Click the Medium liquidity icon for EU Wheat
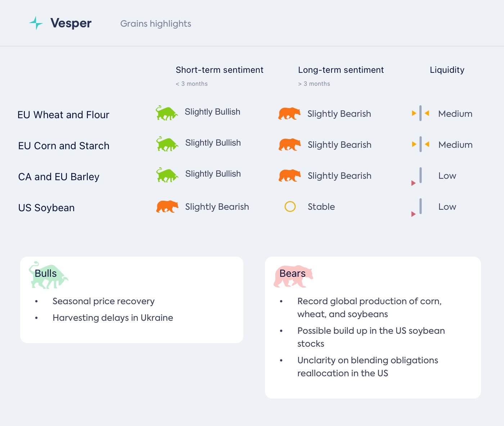This screenshot has width=504, height=426. click(x=420, y=114)
